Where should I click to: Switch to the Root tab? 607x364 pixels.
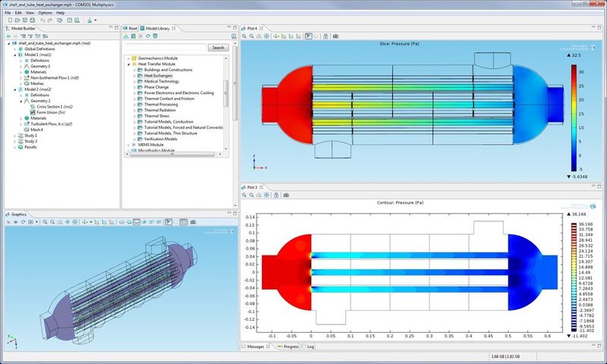130,28
